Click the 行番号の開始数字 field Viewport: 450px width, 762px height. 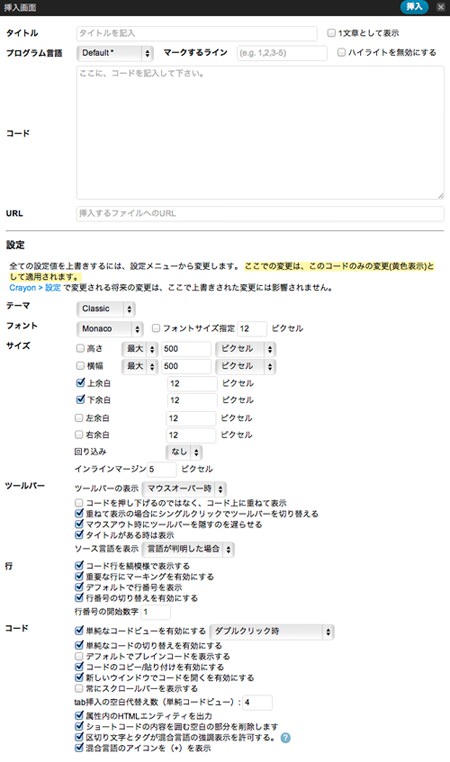pyautogui.click(x=156, y=612)
